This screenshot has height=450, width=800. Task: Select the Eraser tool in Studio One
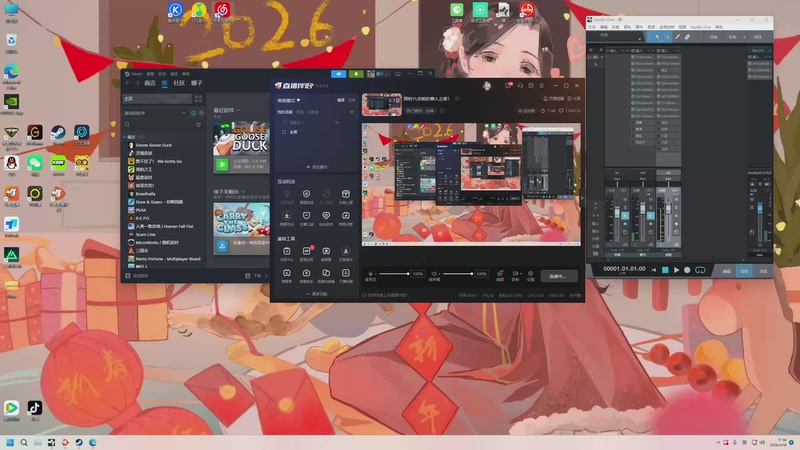687,37
